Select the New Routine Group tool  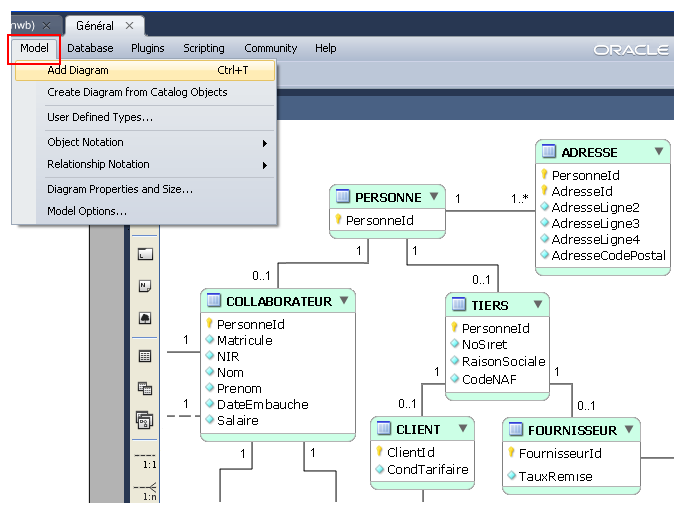pyautogui.click(x=144, y=420)
